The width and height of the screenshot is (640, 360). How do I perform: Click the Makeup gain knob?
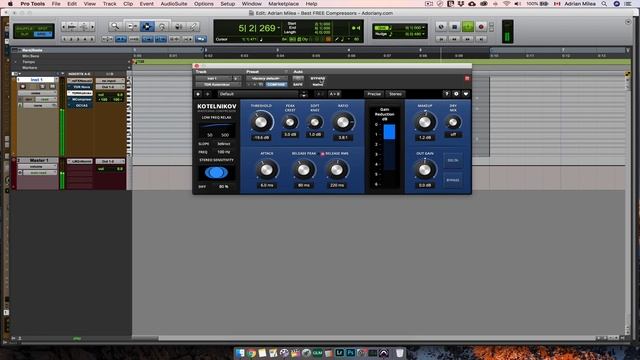point(425,122)
